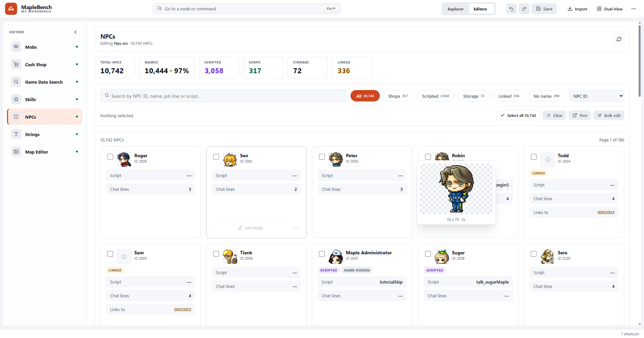
Task: Switch to the Explorer tab
Action: coord(455,9)
